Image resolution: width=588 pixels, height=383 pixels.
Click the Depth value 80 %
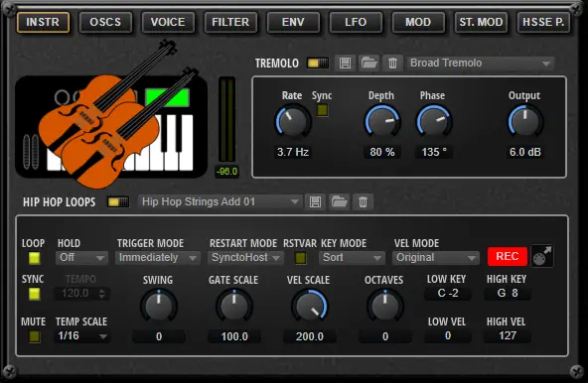pyautogui.click(x=382, y=152)
